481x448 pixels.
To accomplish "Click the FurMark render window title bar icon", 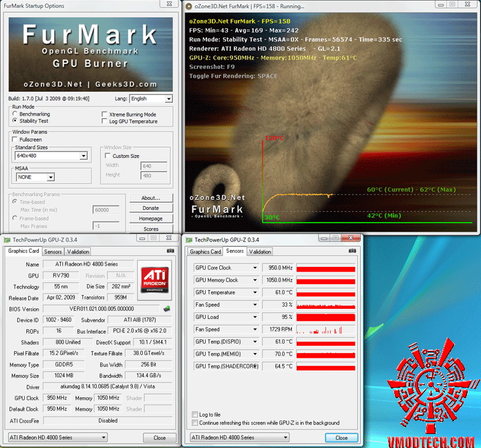I will pos(189,6).
